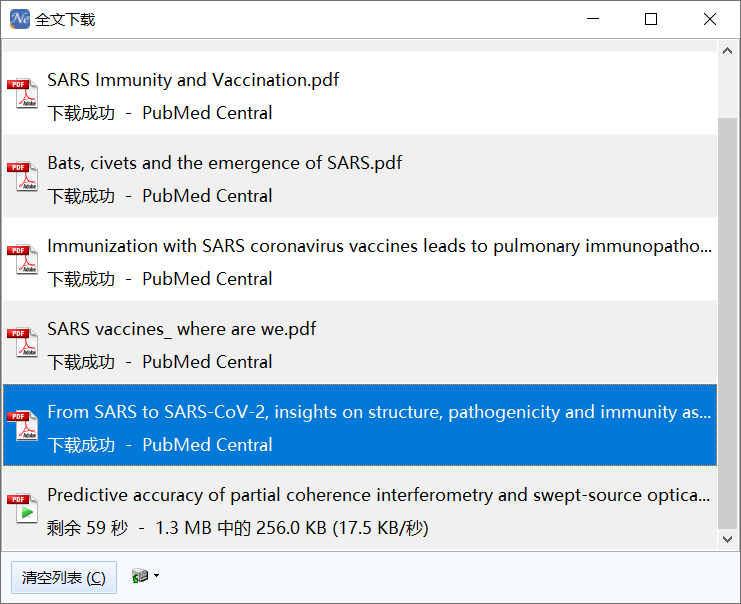Click downloading PDF icon with green arrow
Screen dimensions: 741x604
point(22,508)
